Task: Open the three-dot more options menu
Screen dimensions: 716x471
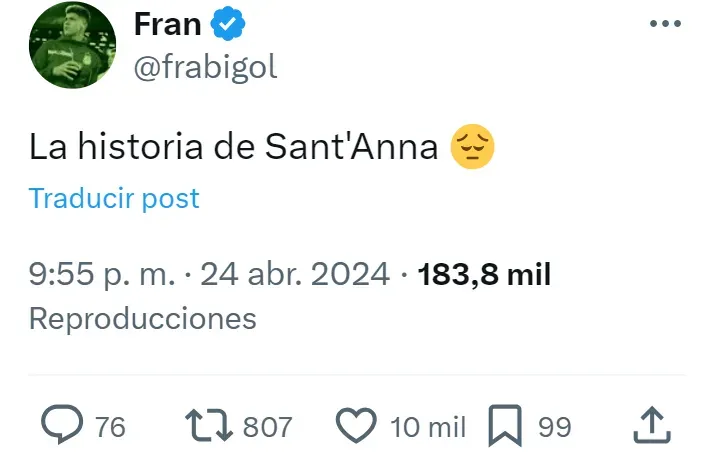Action: tap(665, 24)
